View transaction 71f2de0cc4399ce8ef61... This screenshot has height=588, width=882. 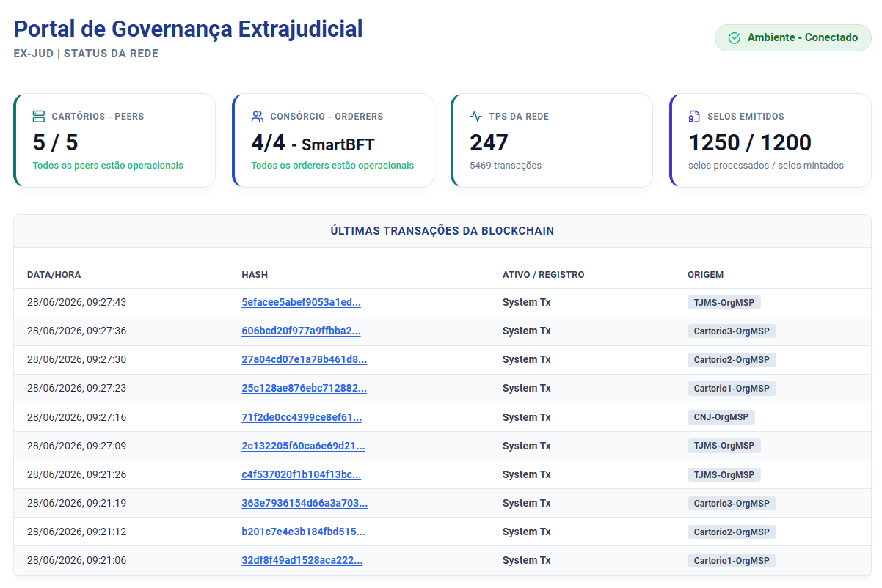[302, 417]
